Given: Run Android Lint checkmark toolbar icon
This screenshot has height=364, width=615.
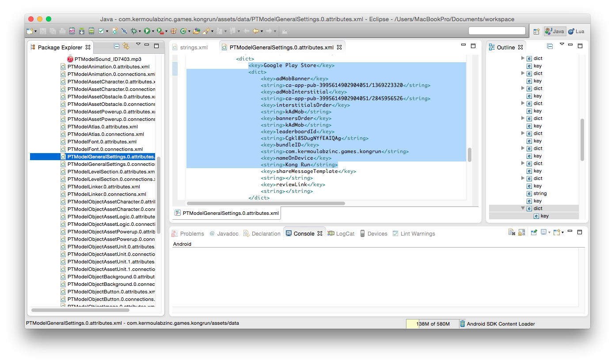Looking at the screenshot, I should click(x=101, y=31).
